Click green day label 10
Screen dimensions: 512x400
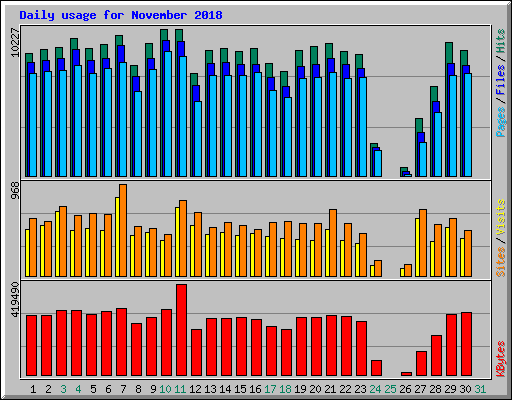[x=165, y=389]
